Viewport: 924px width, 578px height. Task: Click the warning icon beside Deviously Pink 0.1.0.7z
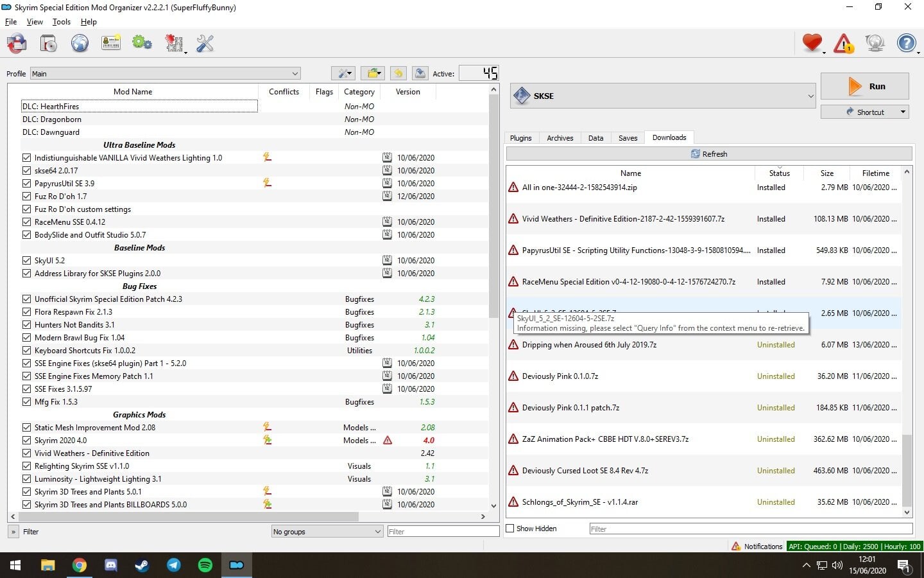(x=513, y=376)
